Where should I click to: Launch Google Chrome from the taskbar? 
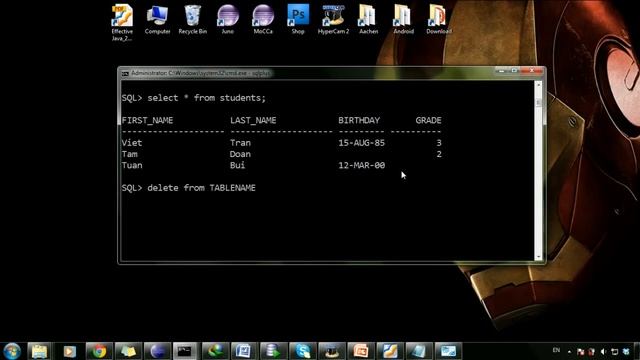(x=99, y=351)
